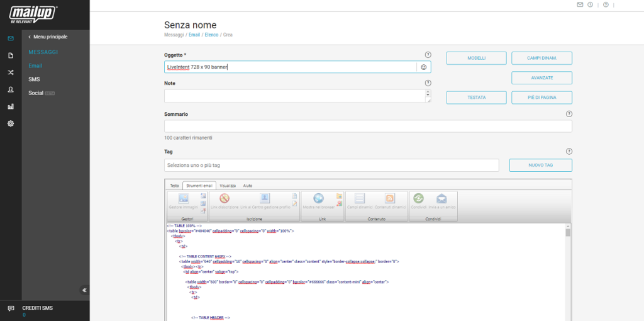The height and width of the screenshot is (321, 644).
Task: Click Mostra nel browser globe icon
Action: pos(318,200)
